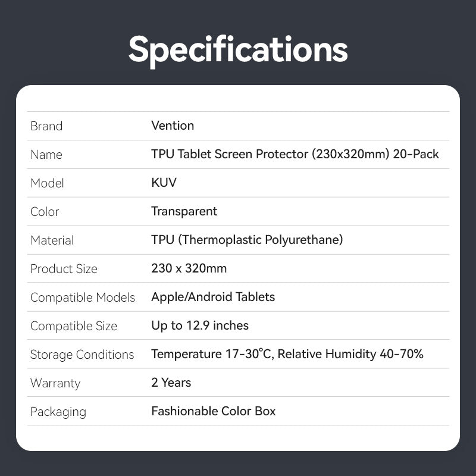This screenshot has height=476, width=476.
Task: Click the Compatible Models label
Action: [83, 297]
